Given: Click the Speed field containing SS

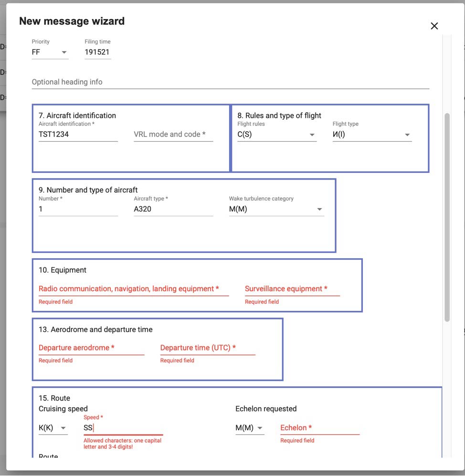Looking at the screenshot, I should (x=123, y=428).
